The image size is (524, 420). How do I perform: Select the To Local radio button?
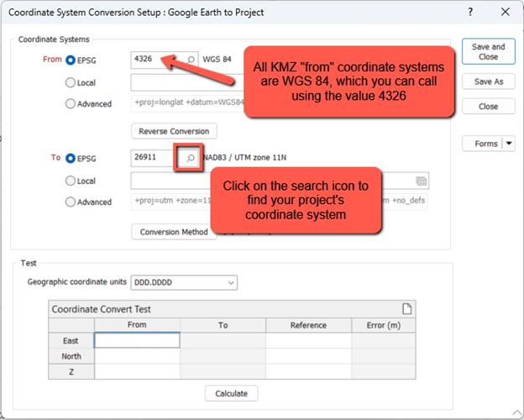[x=71, y=181]
